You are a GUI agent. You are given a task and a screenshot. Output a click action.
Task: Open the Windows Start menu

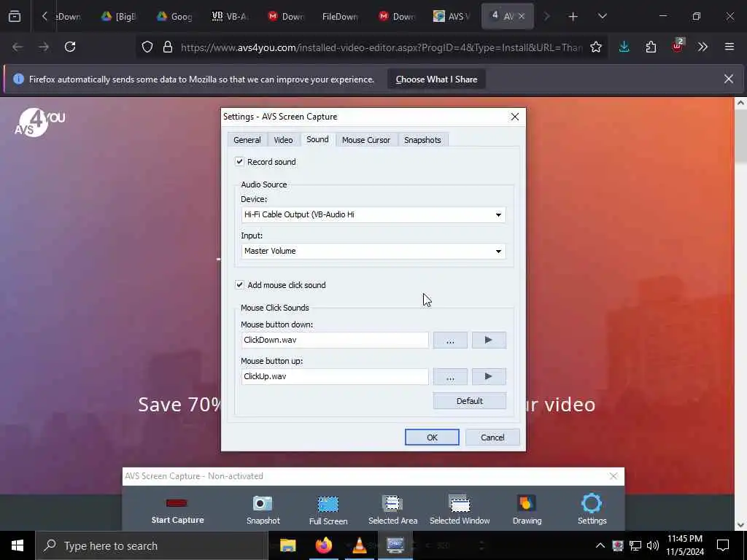(x=18, y=545)
